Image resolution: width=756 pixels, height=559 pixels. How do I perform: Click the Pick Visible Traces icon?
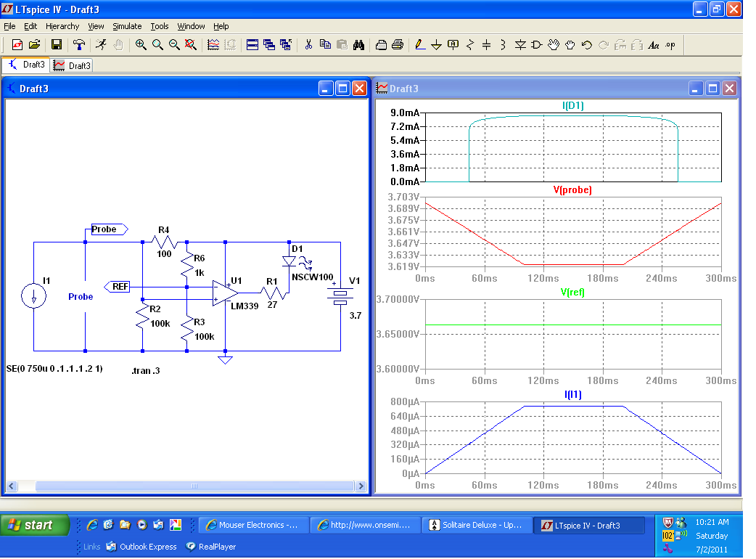point(213,45)
